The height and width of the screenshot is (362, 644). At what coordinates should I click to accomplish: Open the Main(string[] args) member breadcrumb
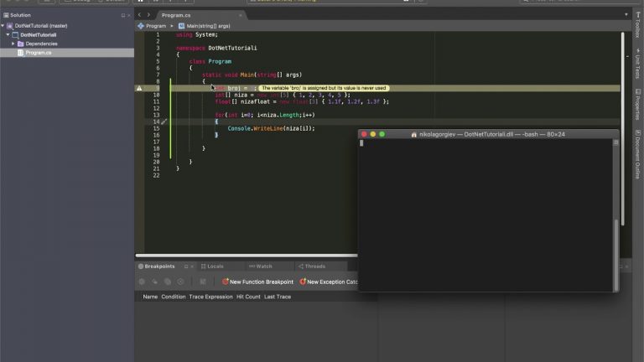tap(204, 26)
